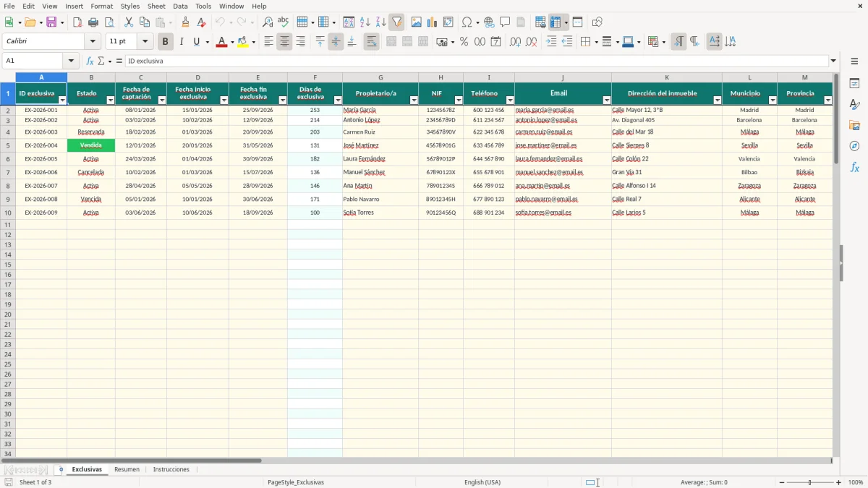Toggle Center vertically alignment
The image size is (868, 488).
(x=336, y=42)
